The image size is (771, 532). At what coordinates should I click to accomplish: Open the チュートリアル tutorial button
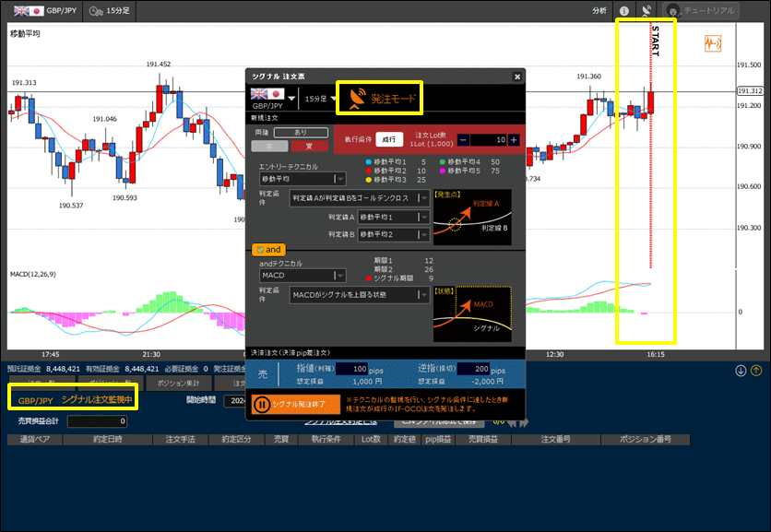pyautogui.click(x=701, y=11)
